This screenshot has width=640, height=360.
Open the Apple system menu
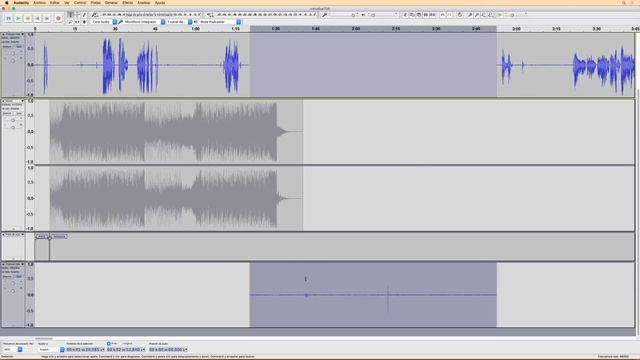(x=7, y=2)
